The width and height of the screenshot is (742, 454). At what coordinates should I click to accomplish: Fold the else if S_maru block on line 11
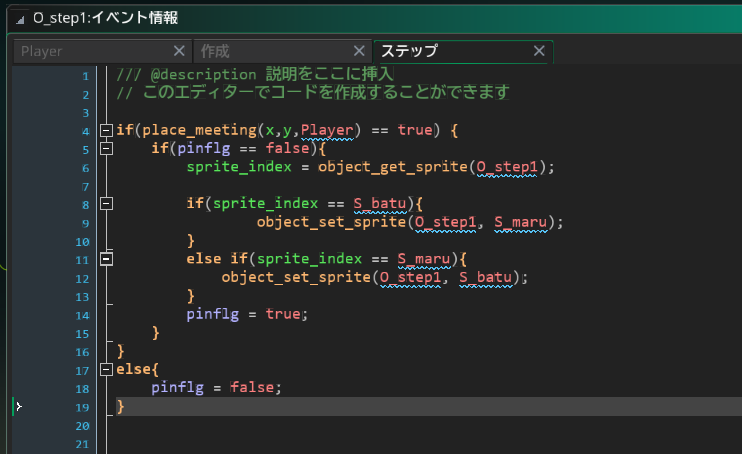coord(107,258)
